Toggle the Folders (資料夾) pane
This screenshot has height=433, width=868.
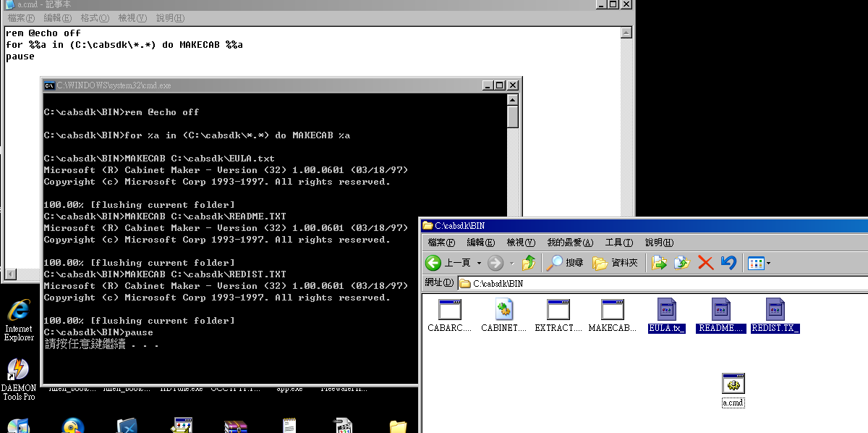[616, 263]
